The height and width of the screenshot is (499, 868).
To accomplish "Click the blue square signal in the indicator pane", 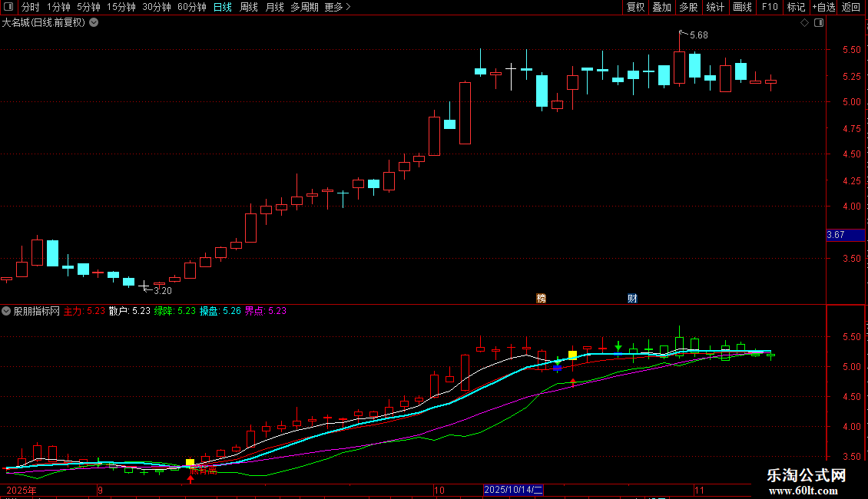I will click(x=557, y=367).
